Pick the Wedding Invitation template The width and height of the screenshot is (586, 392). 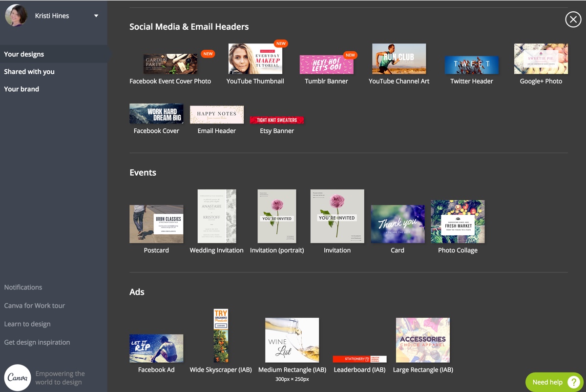tap(216, 216)
